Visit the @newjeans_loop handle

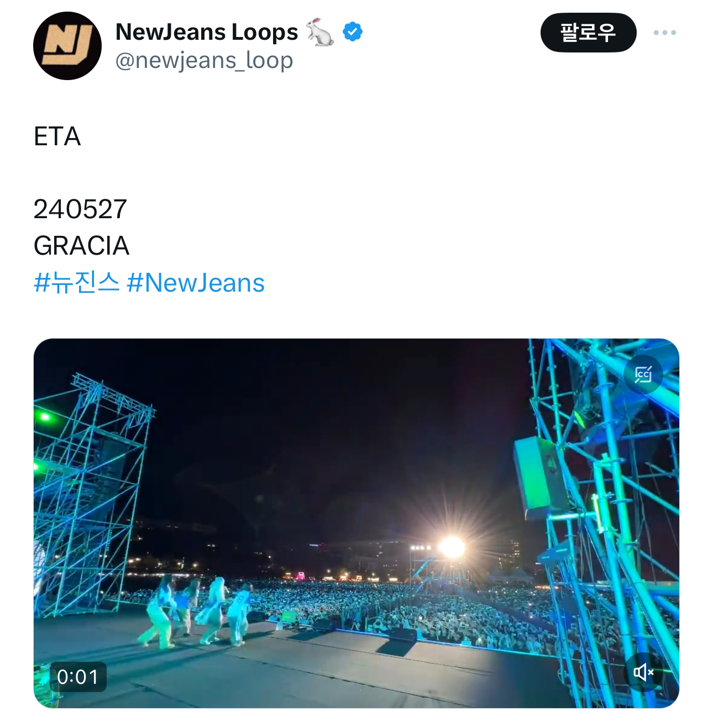click(x=204, y=60)
